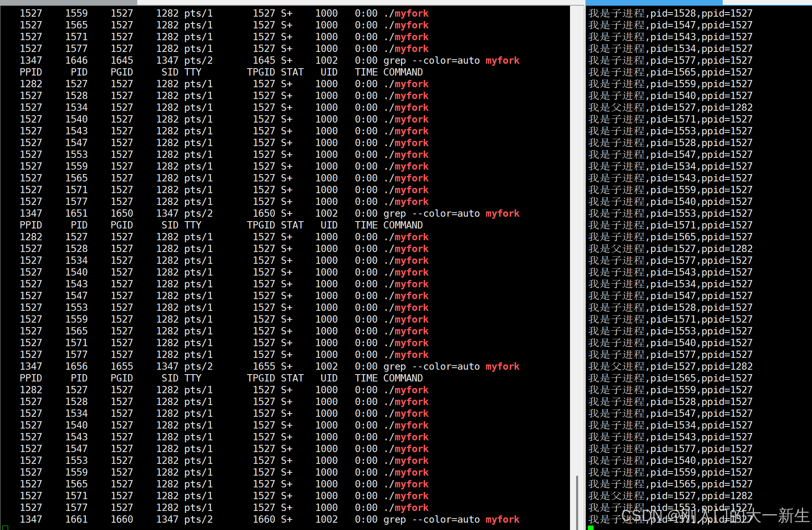This screenshot has height=530, width=812.
Task: Click TIME 0:00 in grep row PID 1661
Action: tap(366, 519)
